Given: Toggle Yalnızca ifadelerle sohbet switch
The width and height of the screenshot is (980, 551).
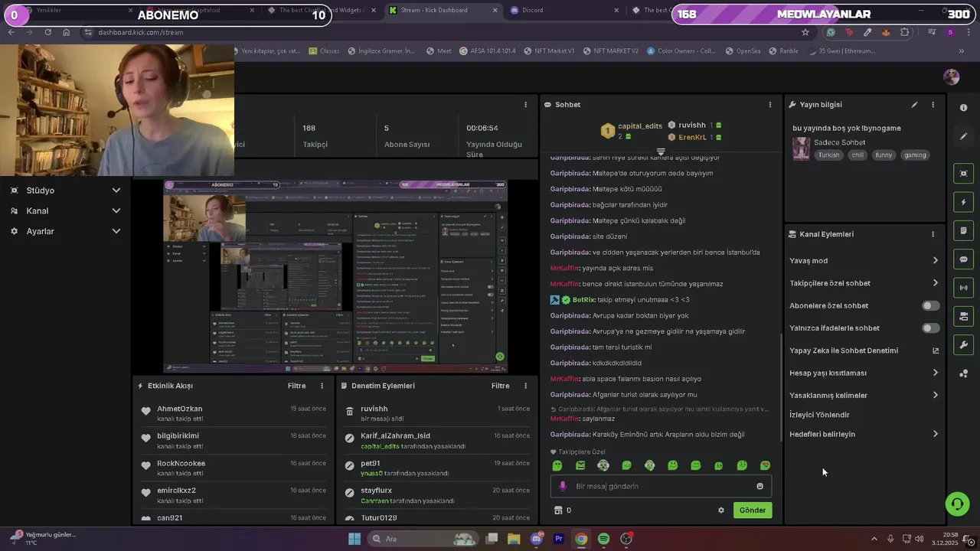Looking at the screenshot, I should point(930,328).
